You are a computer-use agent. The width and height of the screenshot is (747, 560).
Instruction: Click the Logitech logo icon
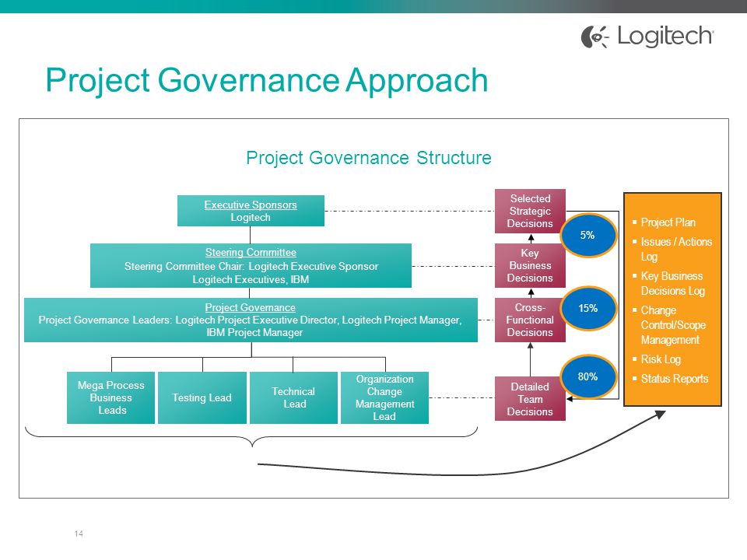(x=595, y=37)
